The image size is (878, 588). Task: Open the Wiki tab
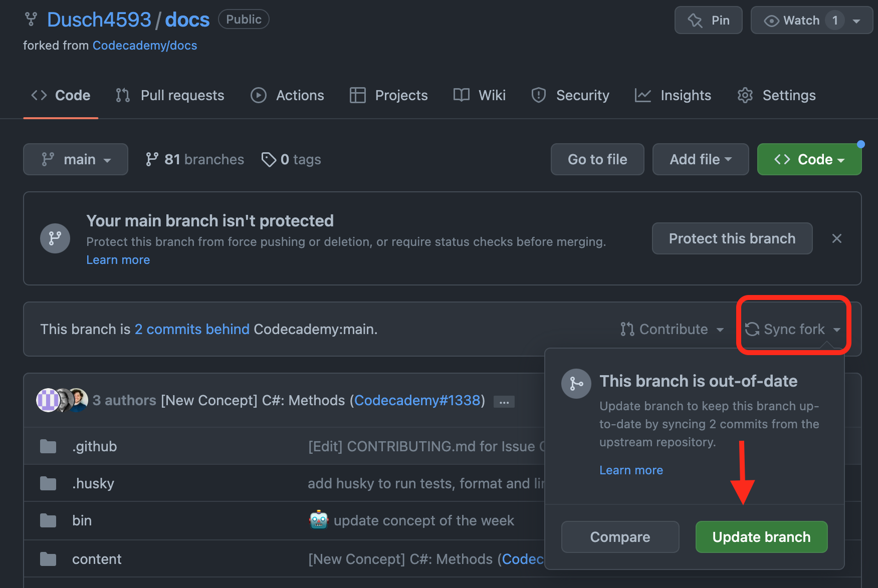point(480,95)
